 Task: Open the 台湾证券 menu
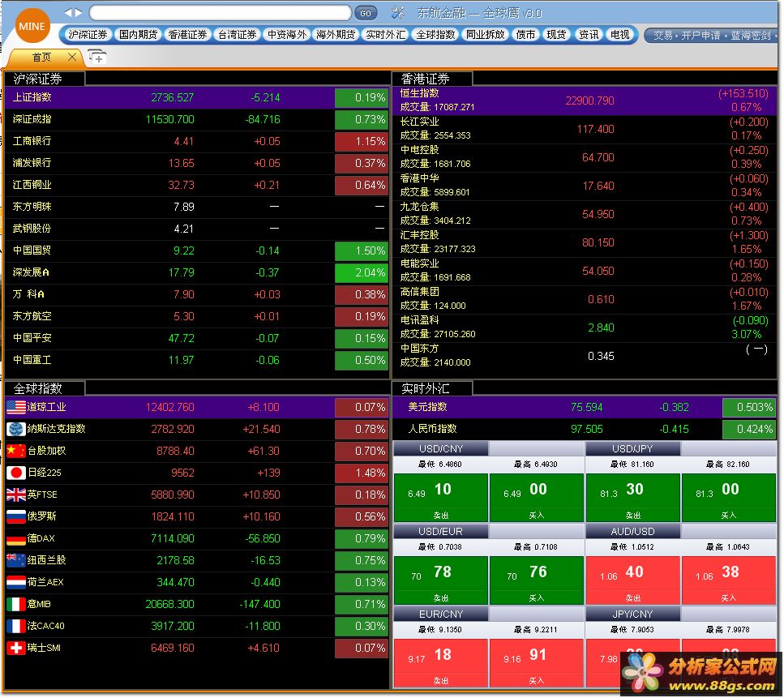click(x=237, y=35)
